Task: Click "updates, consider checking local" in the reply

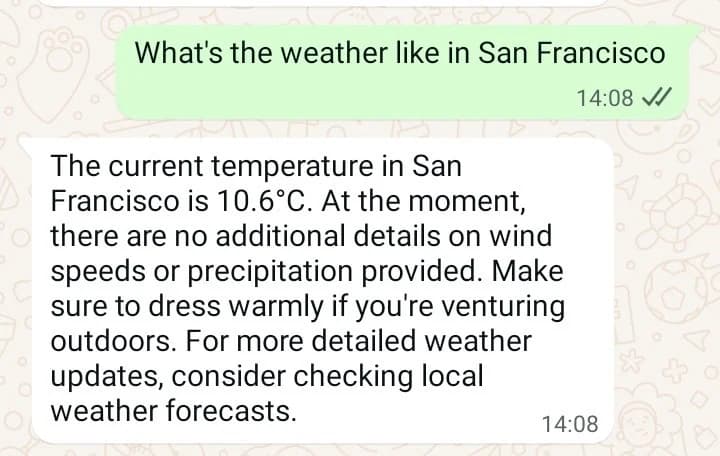Action: (x=267, y=377)
